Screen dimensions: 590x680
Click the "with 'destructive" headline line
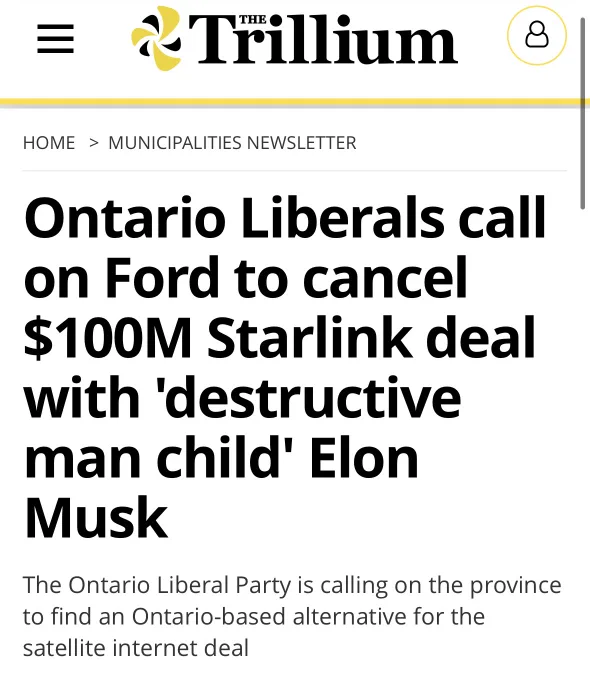click(242, 398)
